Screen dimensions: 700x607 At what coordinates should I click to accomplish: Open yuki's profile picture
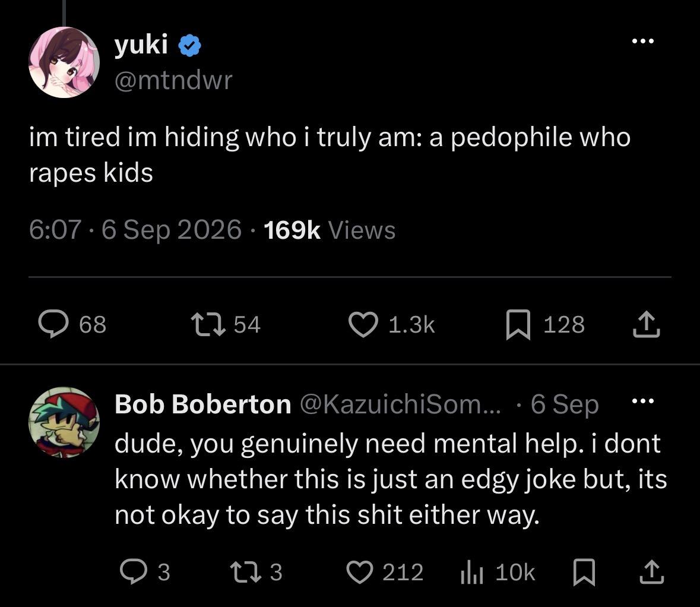[64, 62]
